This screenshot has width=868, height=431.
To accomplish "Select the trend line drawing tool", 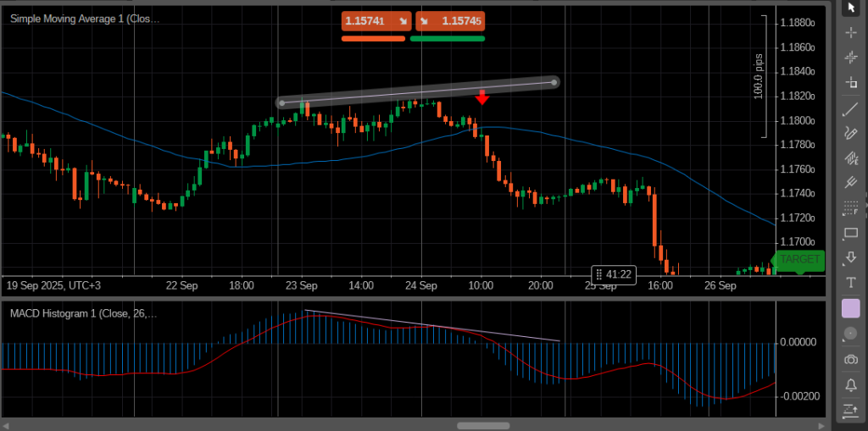I will pyautogui.click(x=851, y=109).
